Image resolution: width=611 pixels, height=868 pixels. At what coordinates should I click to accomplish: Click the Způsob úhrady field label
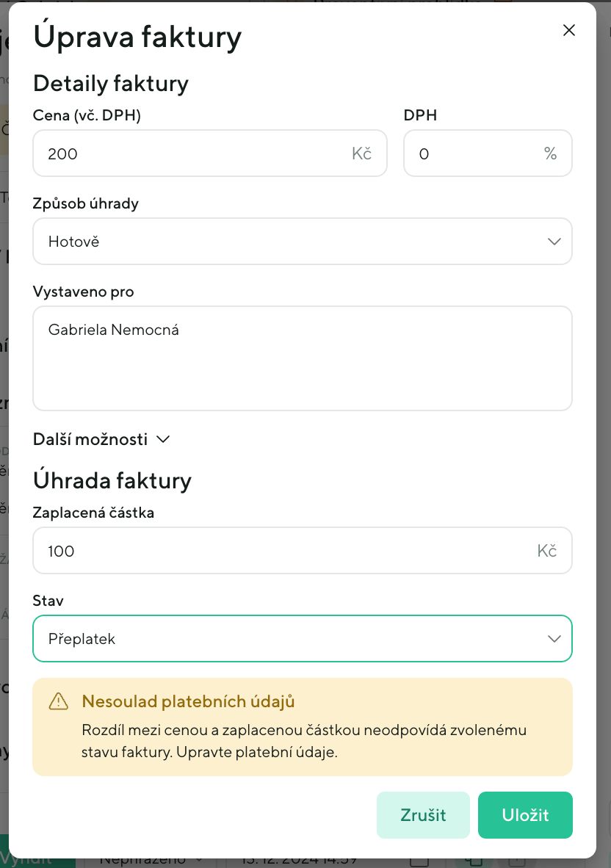coord(86,203)
